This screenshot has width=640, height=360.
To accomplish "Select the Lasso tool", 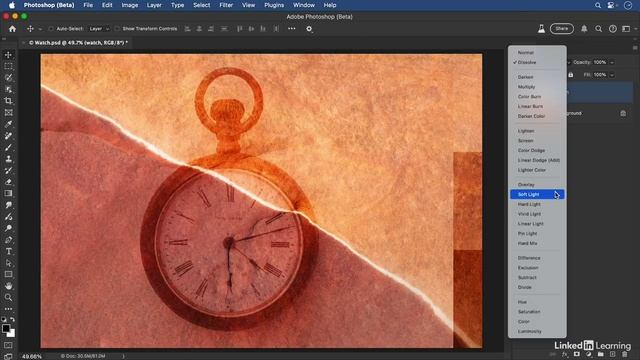I will 8,78.
